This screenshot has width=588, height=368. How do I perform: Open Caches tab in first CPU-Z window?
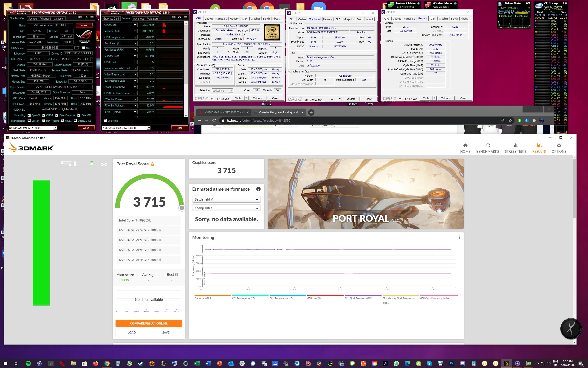point(209,18)
